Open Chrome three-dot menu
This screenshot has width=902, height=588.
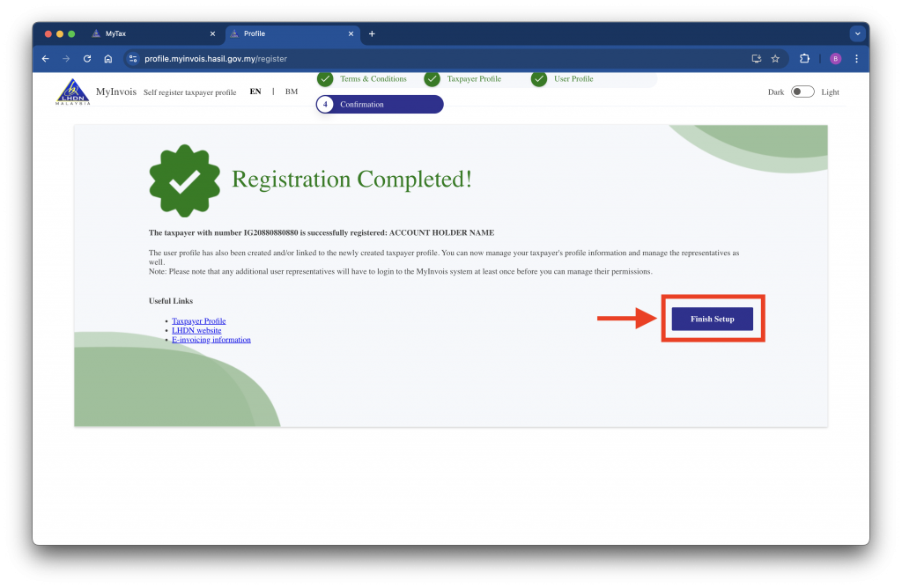point(856,59)
